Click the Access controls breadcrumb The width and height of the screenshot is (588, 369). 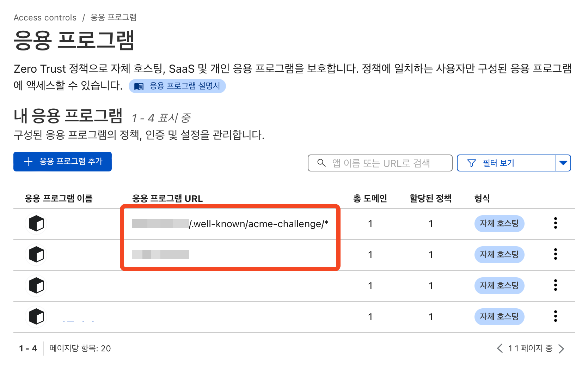[x=45, y=18]
